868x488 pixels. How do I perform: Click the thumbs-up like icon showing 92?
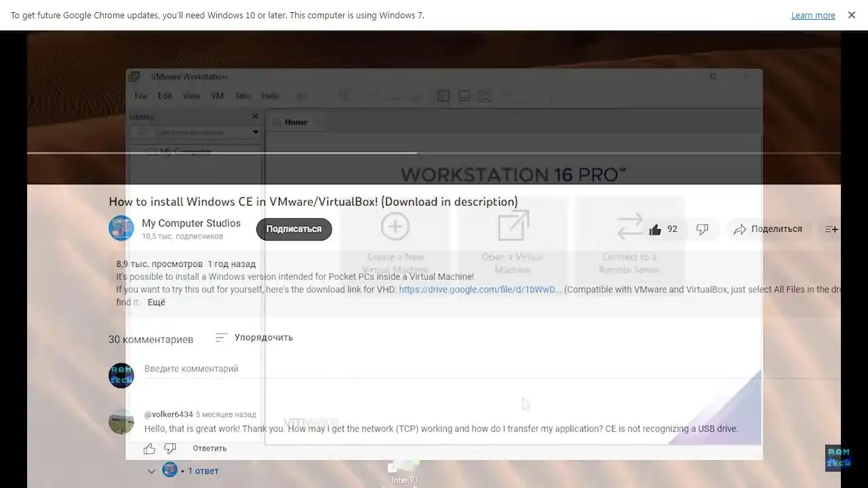tap(655, 229)
